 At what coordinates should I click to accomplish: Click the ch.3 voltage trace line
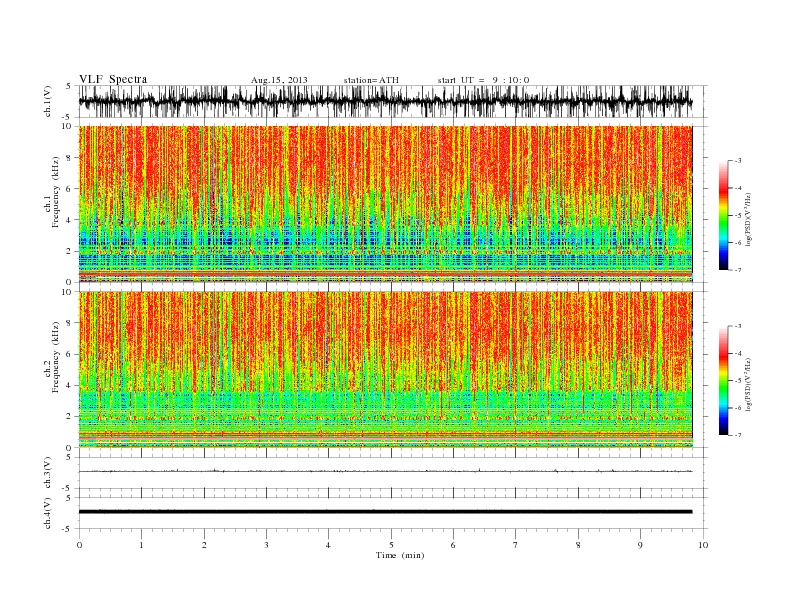click(x=386, y=471)
